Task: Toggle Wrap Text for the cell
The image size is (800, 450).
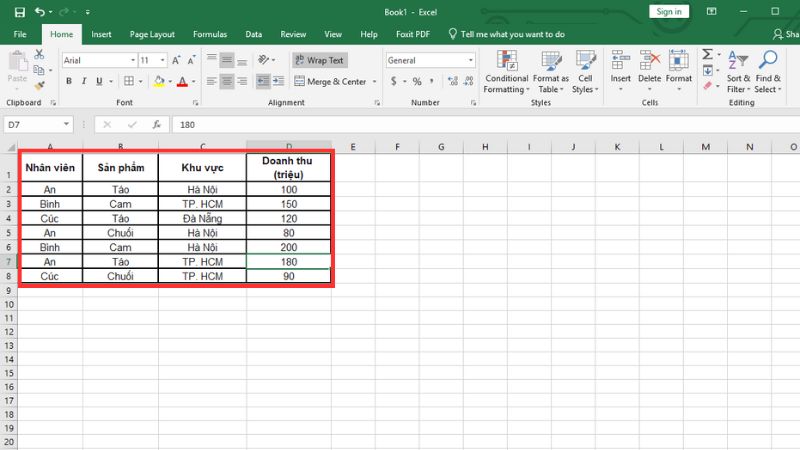Action: 318,60
